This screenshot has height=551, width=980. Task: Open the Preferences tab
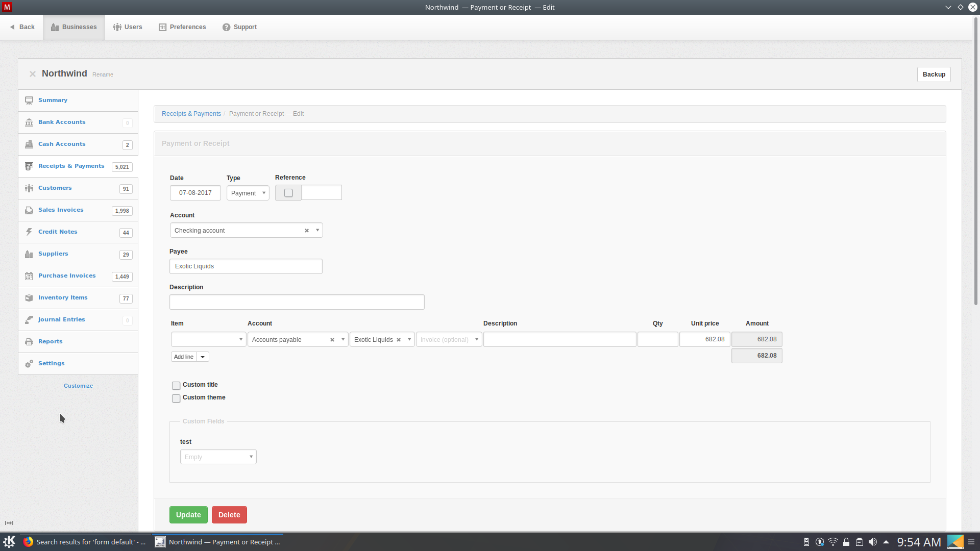(x=182, y=27)
